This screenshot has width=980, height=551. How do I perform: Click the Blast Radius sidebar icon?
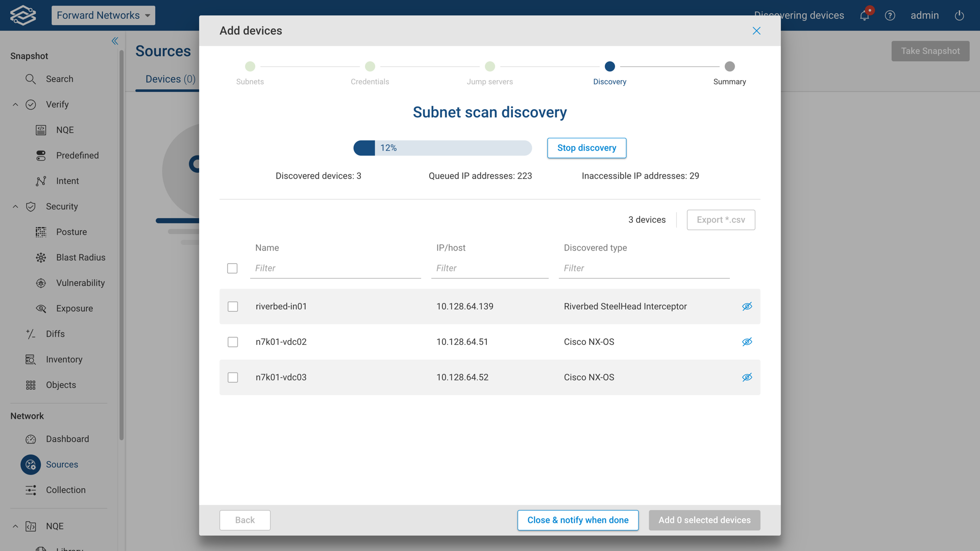[x=41, y=258]
